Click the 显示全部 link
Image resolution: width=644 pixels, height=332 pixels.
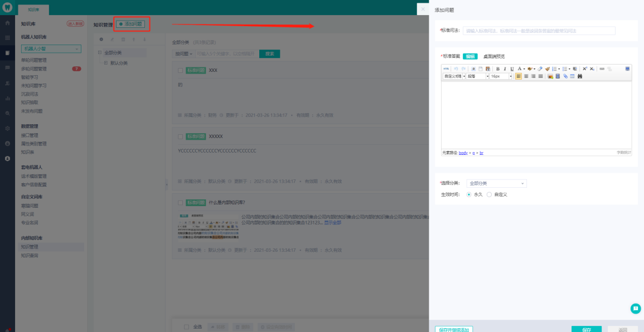coord(333,222)
